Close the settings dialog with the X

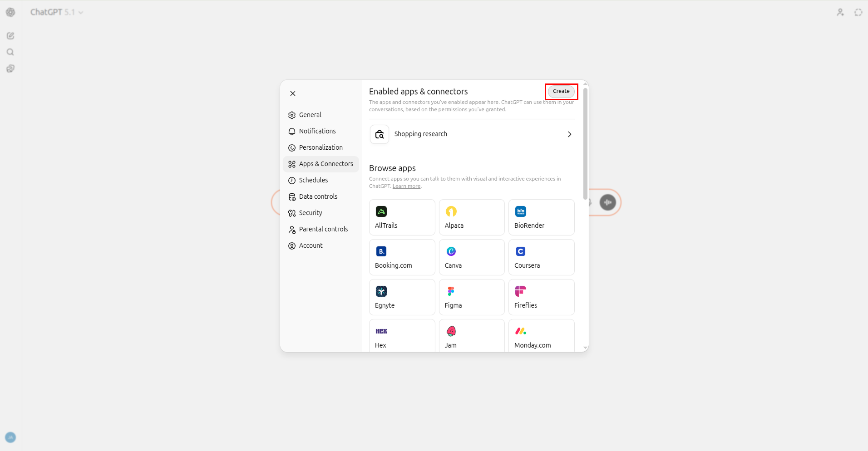pyautogui.click(x=292, y=93)
